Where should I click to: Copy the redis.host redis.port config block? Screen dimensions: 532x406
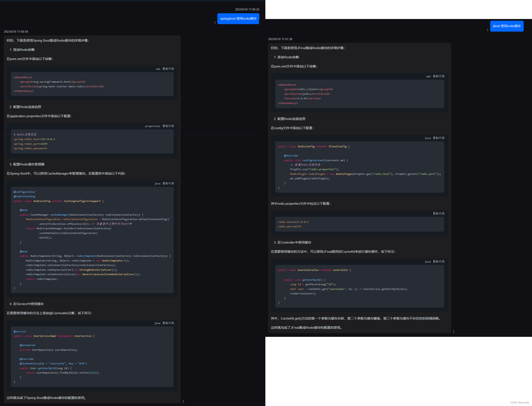(x=439, y=214)
